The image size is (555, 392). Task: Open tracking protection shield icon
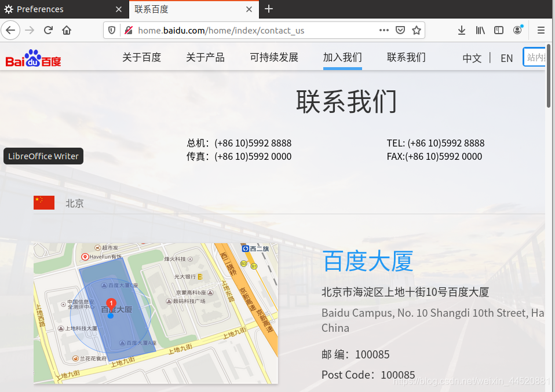pyautogui.click(x=112, y=31)
